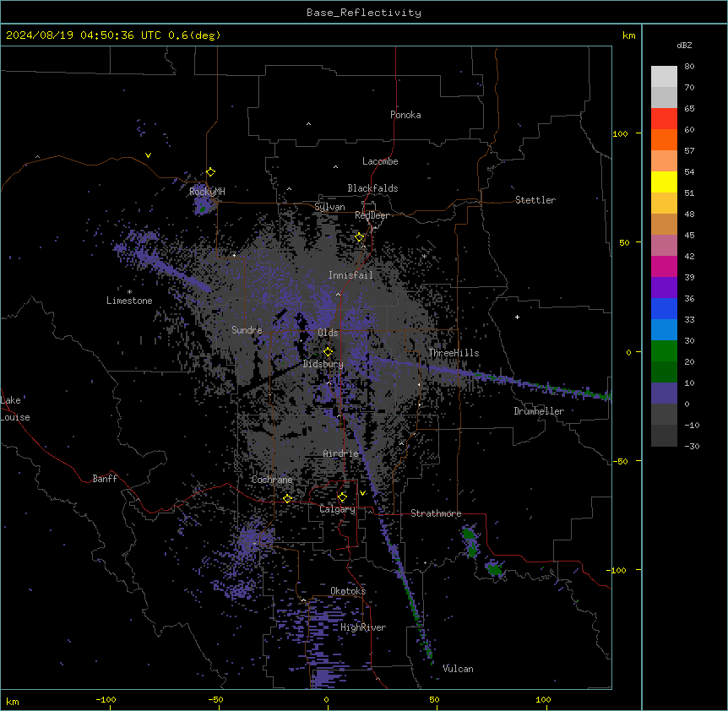This screenshot has width=728, height=711.
Task: Click the Blackfalds city label
Action: tap(372, 188)
